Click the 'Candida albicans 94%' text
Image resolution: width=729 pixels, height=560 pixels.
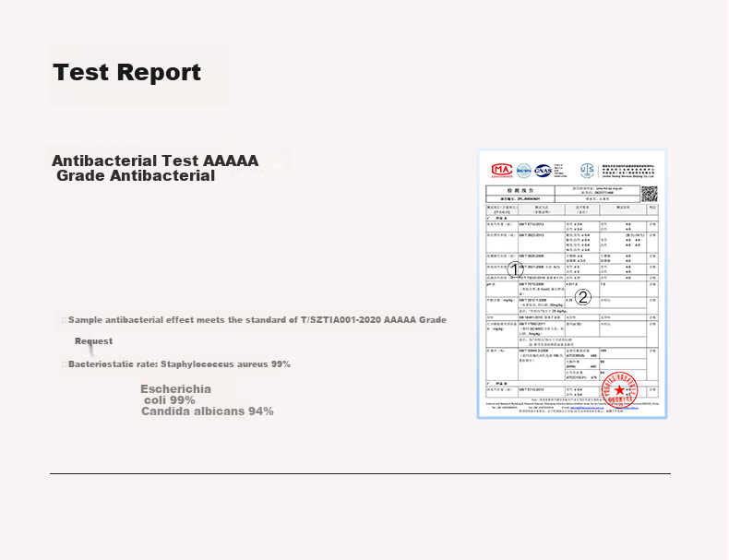click(x=208, y=411)
